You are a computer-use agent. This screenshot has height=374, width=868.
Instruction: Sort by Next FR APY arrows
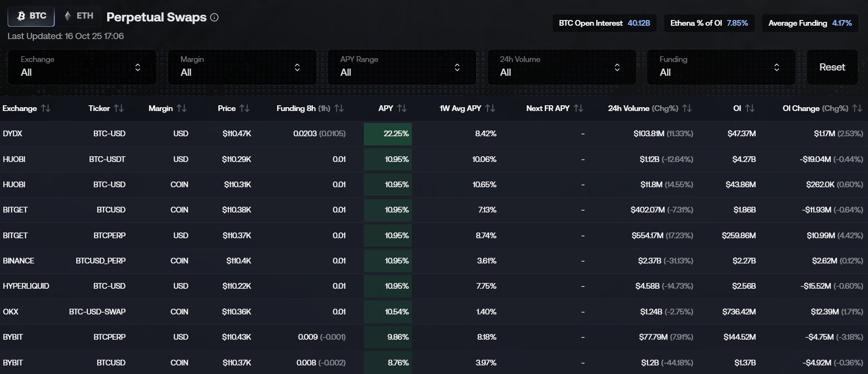[x=579, y=109]
